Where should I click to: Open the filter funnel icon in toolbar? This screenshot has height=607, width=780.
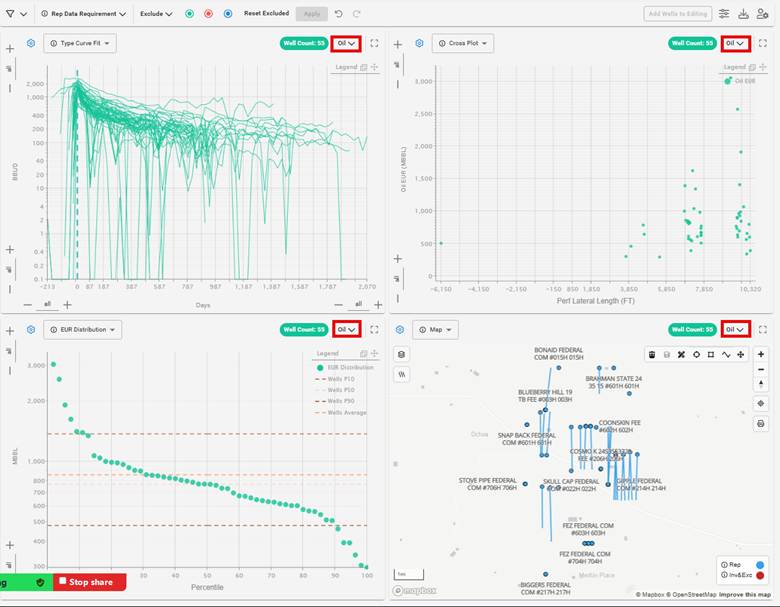tap(10, 14)
